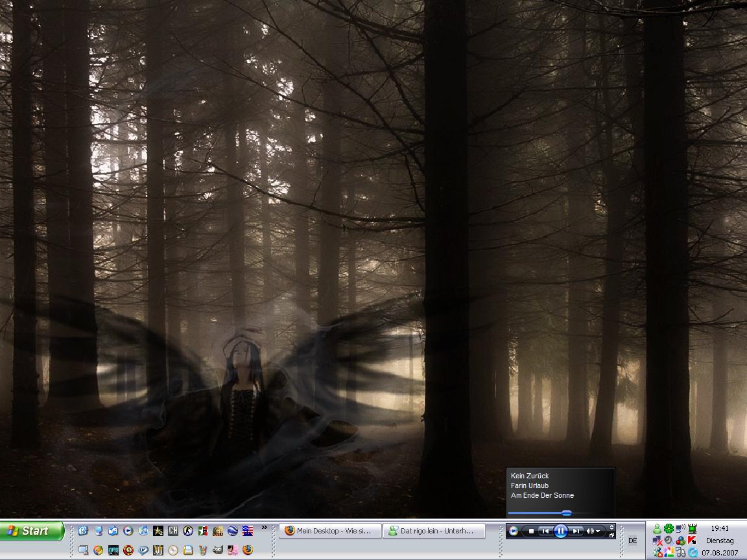This screenshot has height=560, width=747.
Task: Stop playback in the media player toolbar
Action: coord(531,531)
